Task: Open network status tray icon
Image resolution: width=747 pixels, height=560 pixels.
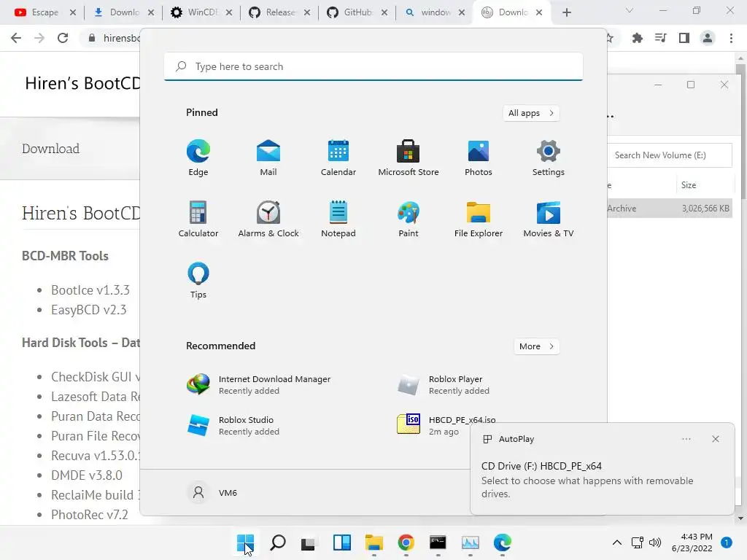Action: pos(638,542)
